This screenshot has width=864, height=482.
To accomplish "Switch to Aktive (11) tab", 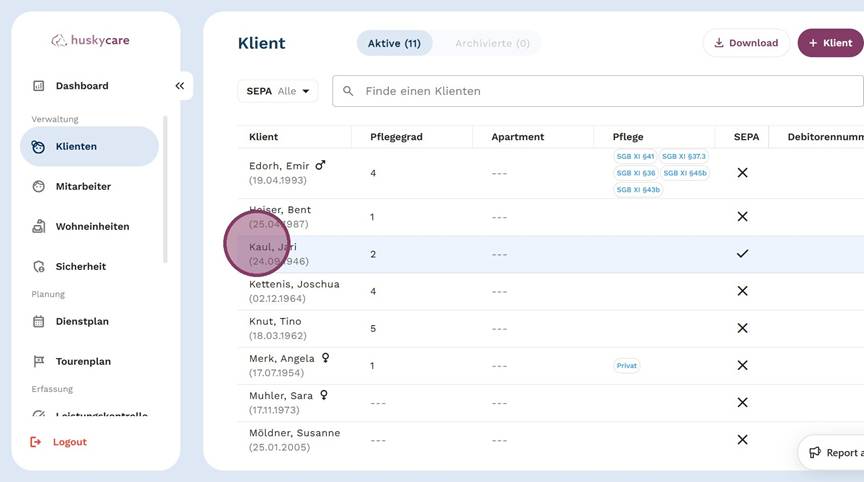I will coord(394,43).
